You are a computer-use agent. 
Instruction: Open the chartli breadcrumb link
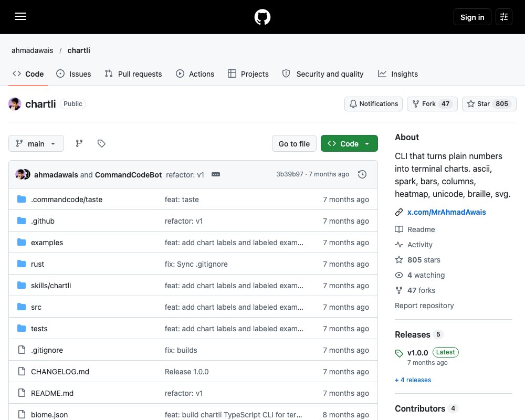click(79, 50)
